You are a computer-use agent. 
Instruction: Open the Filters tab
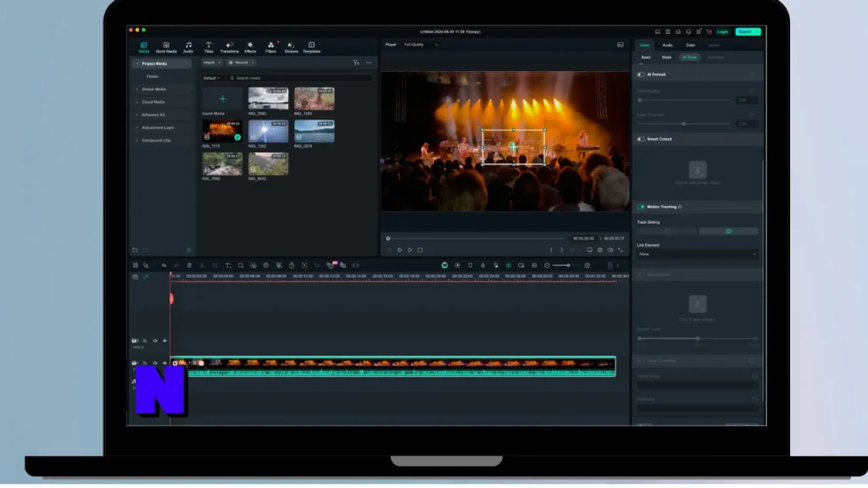[x=270, y=47]
